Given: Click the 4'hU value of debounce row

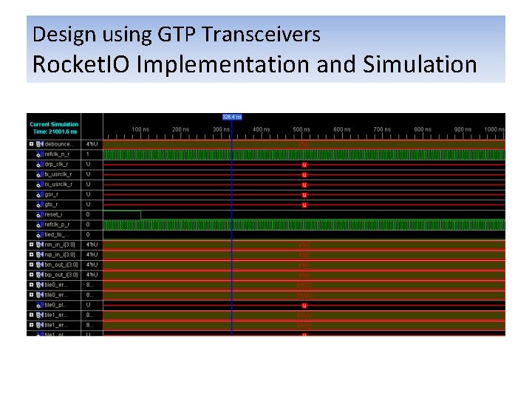Looking at the screenshot, I should tap(92, 144).
